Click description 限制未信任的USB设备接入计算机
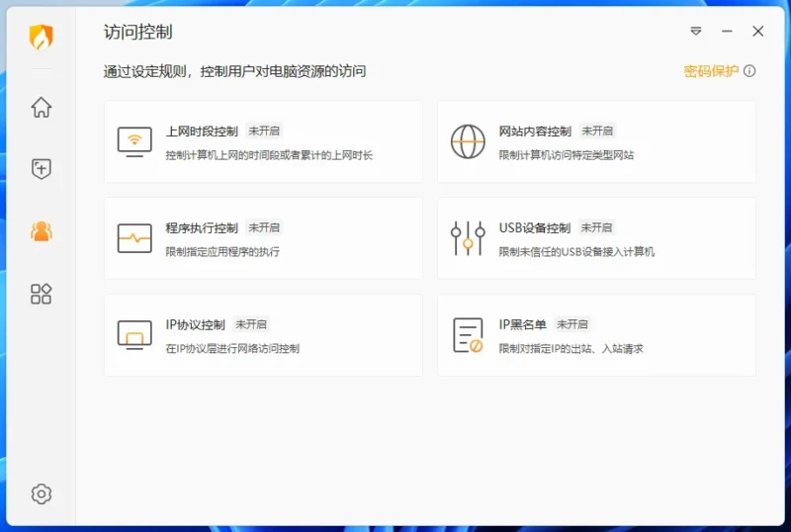This screenshot has width=791, height=532. click(x=576, y=252)
